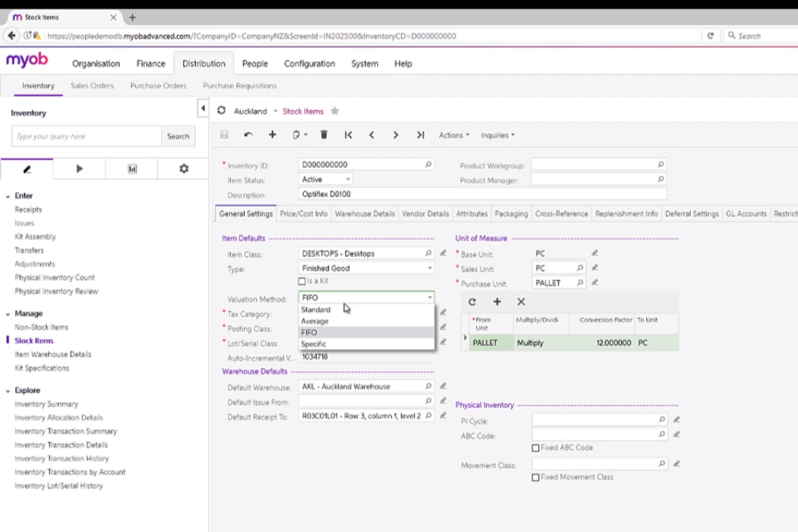Screen dimensions: 798x532
Task: Open the reports tab icon in sidebar
Action: click(x=132, y=169)
